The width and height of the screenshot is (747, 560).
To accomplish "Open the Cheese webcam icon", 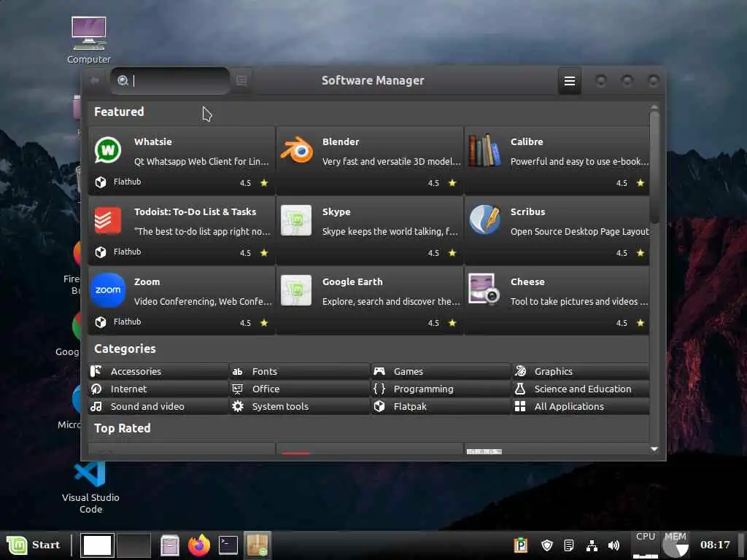I will coord(484,289).
